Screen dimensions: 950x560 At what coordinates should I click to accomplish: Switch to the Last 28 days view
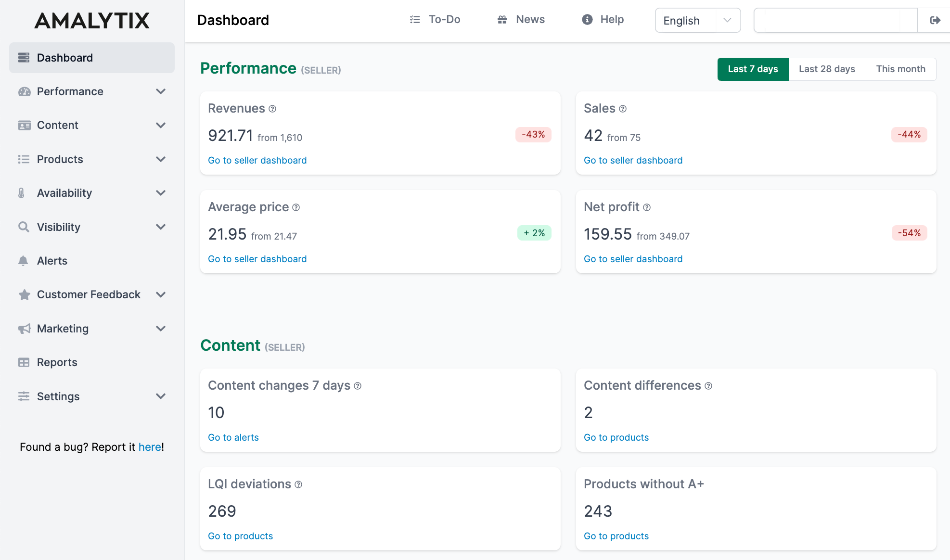(826, 69)
